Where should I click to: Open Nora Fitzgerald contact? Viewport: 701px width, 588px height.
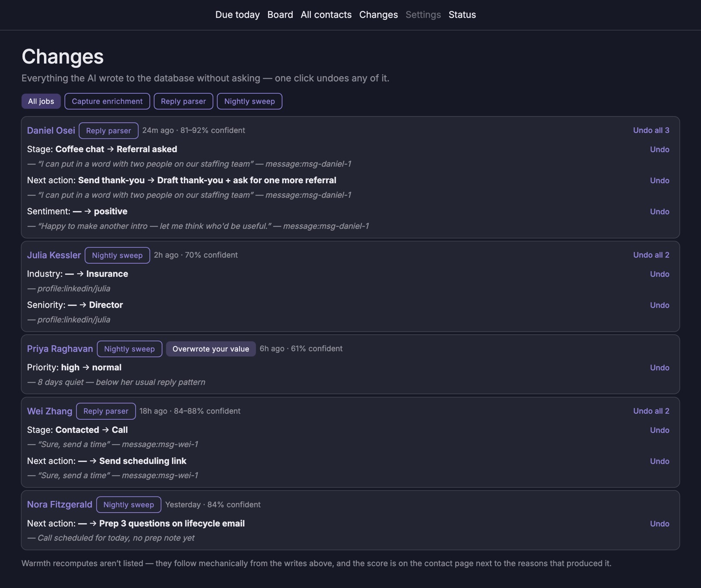[x=60, y=504]
